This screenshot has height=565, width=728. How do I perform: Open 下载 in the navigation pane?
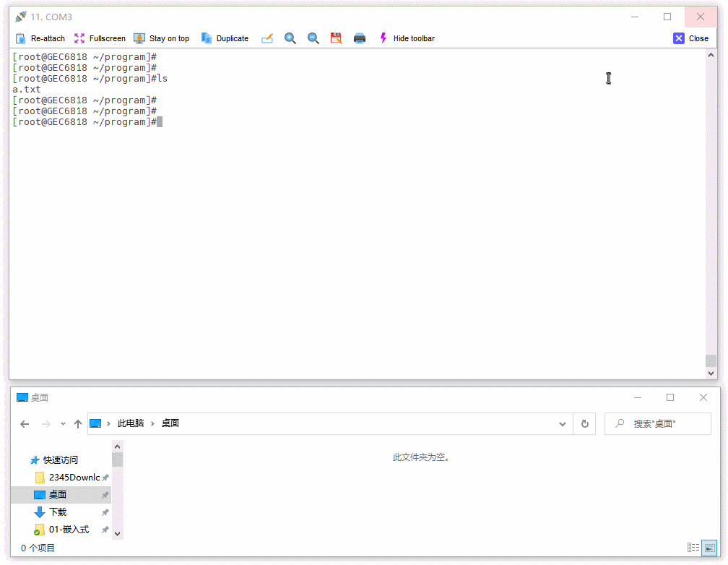click(58, 512)
